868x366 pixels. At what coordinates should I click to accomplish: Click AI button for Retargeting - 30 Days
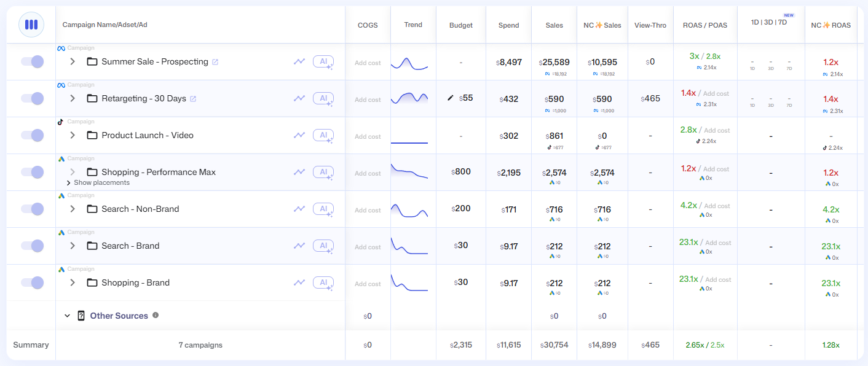click(x=323, y=98)
